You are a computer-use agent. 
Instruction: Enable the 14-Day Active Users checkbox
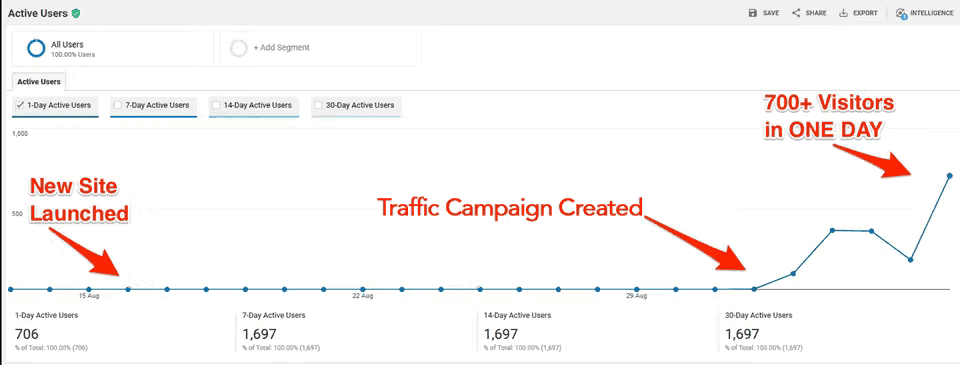(x=216, y=105)
